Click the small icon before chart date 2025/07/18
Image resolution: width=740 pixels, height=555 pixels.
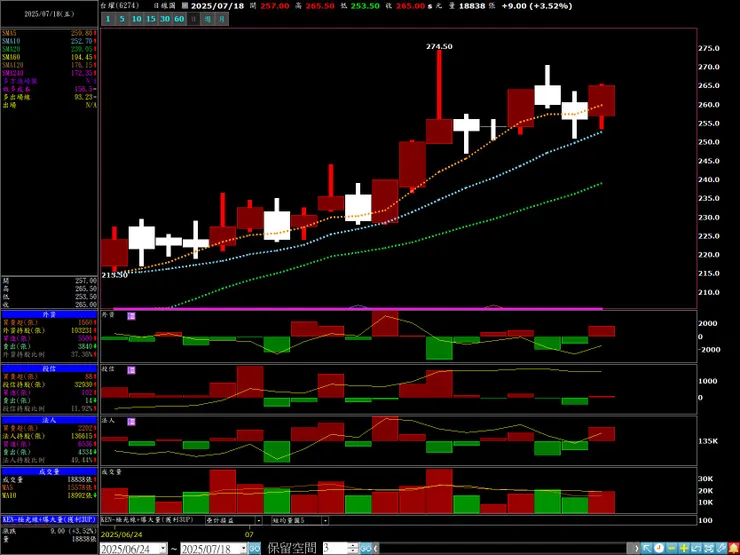[185, 6]
